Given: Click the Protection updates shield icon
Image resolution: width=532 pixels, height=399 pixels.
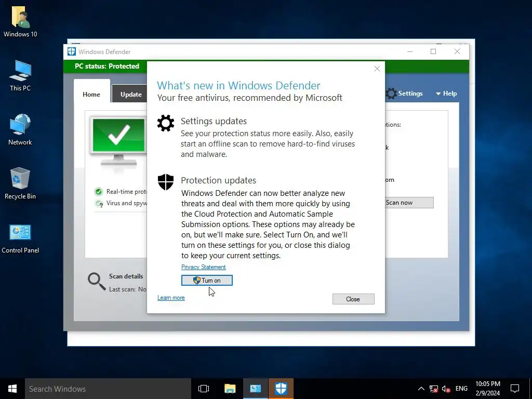Looking at the screenshot, I should click(166, 182).
